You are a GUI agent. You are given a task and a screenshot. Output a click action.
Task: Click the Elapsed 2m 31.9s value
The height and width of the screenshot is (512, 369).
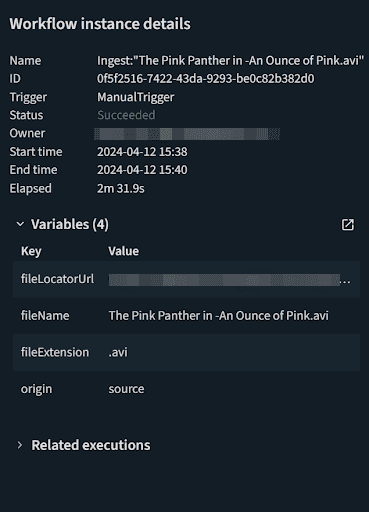point(121,189)
